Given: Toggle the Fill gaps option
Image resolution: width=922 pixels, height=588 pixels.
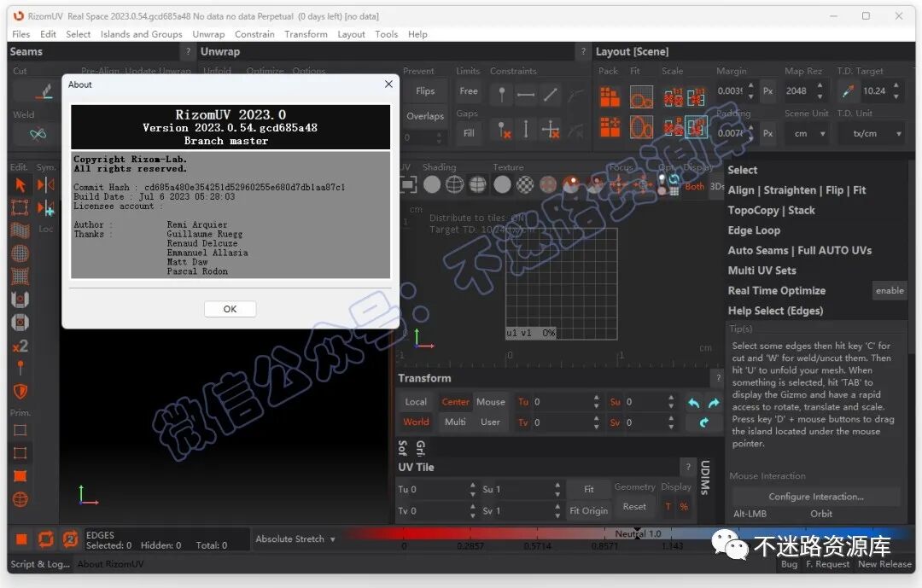Looking at the screenshot, I should click(x=469, y=133).
